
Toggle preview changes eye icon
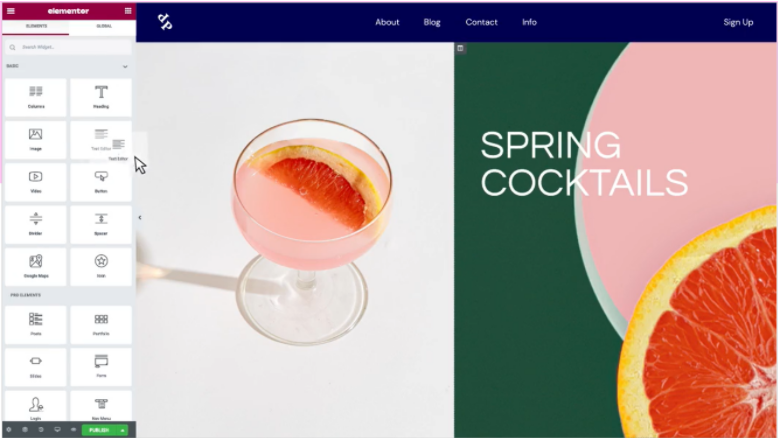[x=73, y=430]
